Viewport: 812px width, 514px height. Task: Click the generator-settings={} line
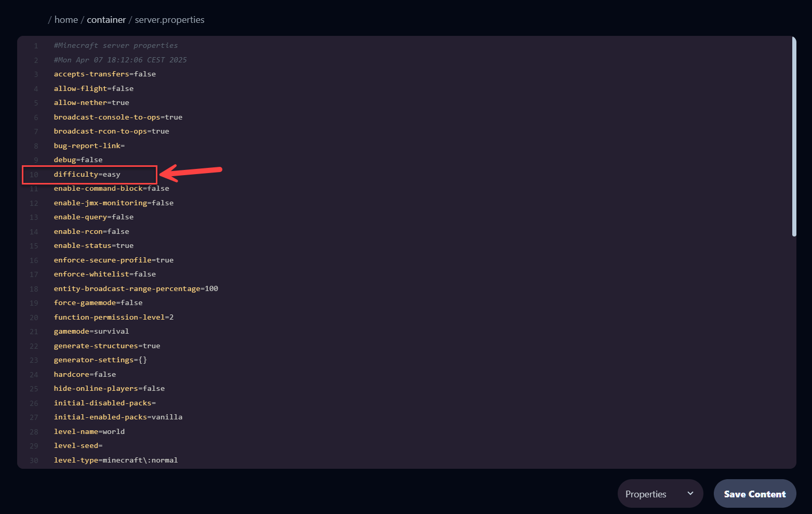coord(100,360)
